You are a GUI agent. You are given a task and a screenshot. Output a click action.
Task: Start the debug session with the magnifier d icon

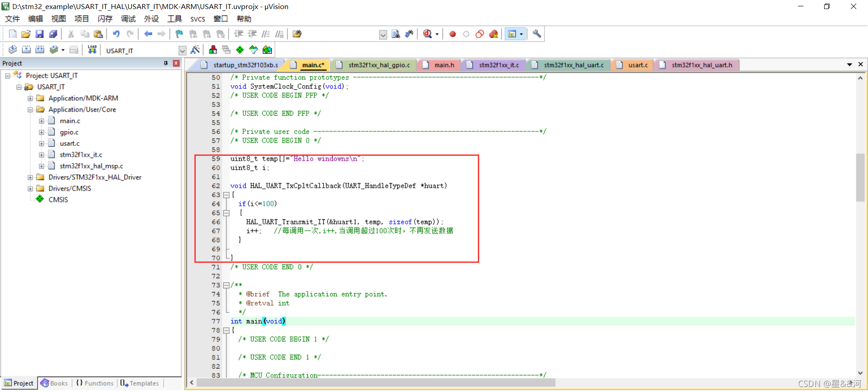427,34
